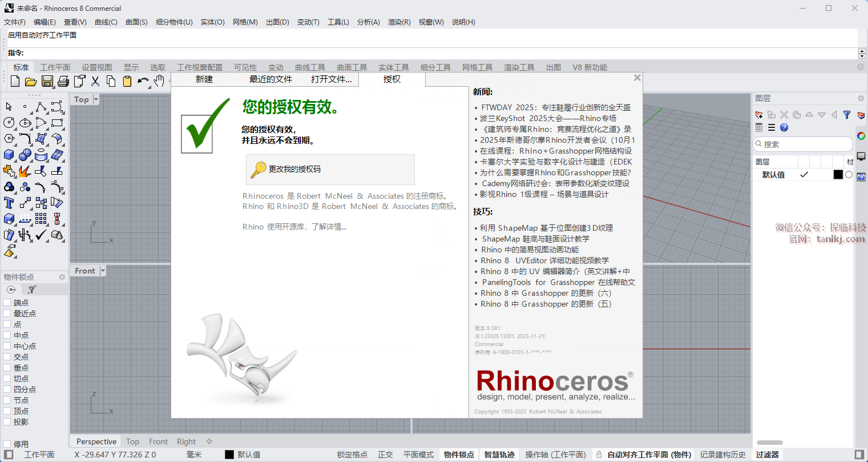This screenshot has height=462, width=868.
Task: Click the layers panel horizontal scrollbar
Action: tap(770, 443)
